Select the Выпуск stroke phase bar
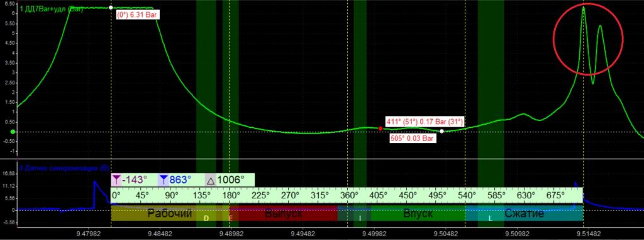The width and height of the screenshot is (644, 240). click(284, 214)
